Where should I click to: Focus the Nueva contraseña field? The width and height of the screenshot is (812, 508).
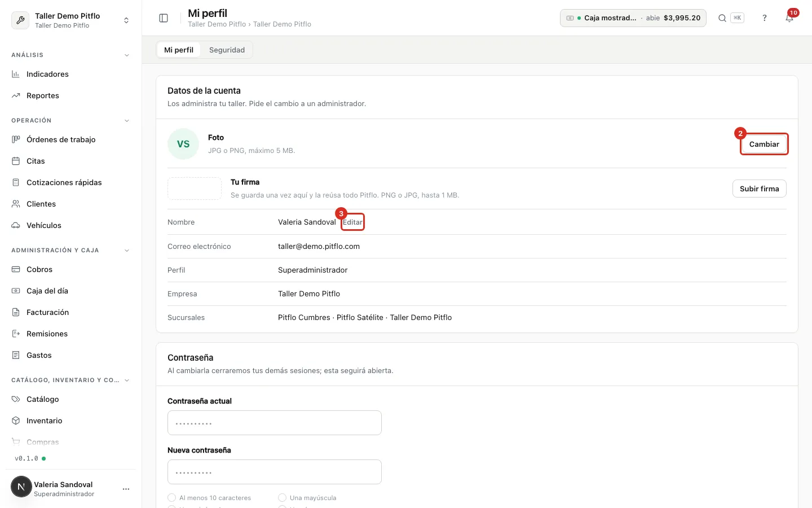click(x=275, y=472)
